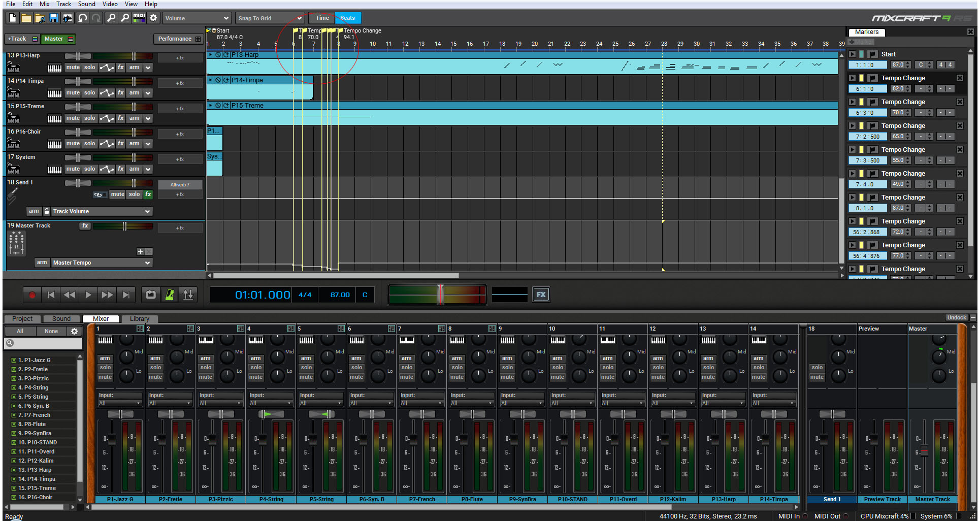Open the Sound menu
The width and height of the screenshot is (980, 521).
coord(86,4)
